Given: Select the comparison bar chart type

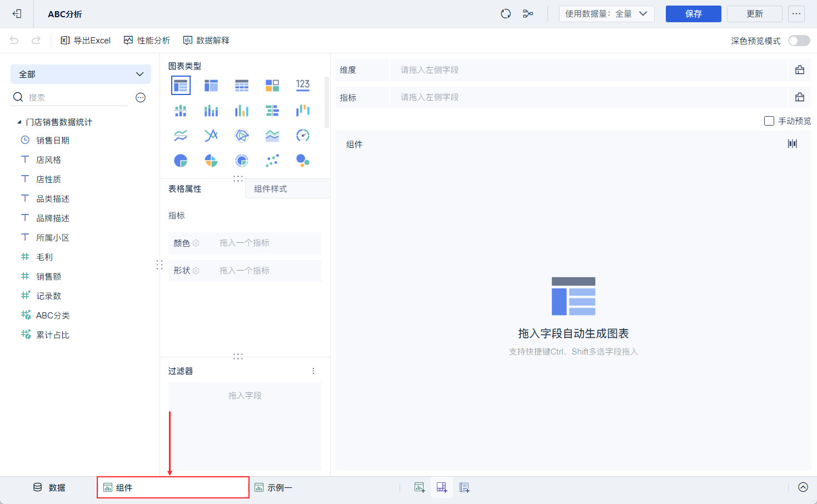Looking at the screenshot, I should 272,111.
